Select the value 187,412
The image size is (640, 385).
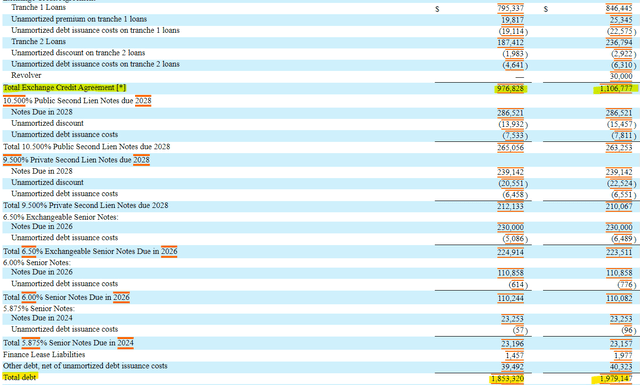tap(510, 42)
